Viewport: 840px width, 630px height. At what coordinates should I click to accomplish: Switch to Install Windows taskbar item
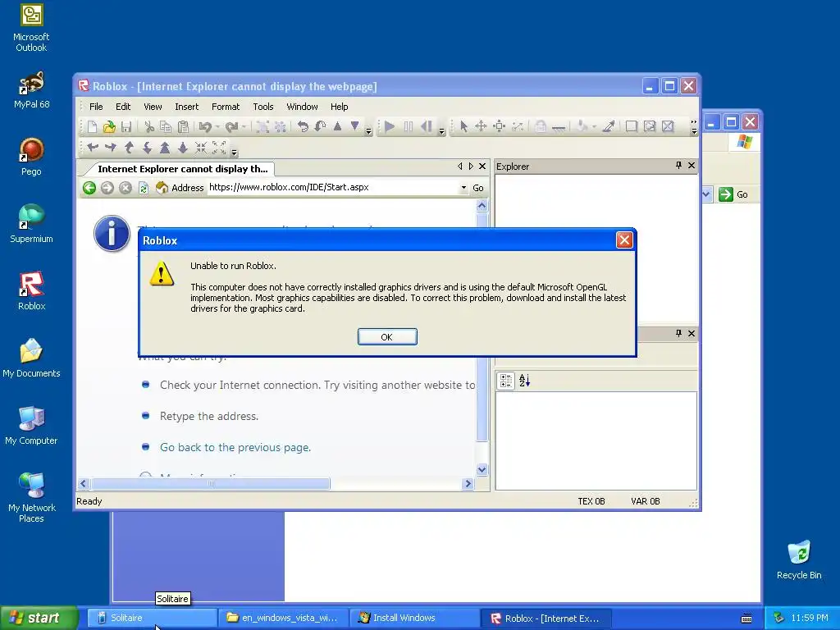(x=413, y=619)
